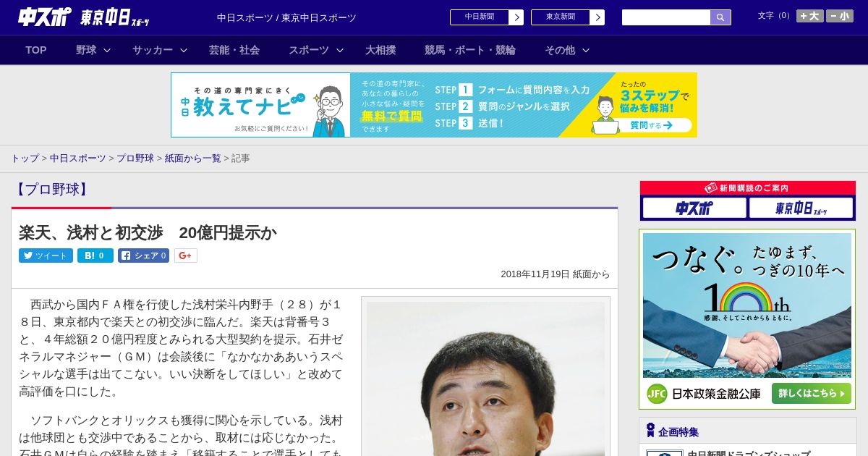Go to TOP in navigation bar
Image resolution: width=868 pixels, height=456 pixels.
pos(36,50)
